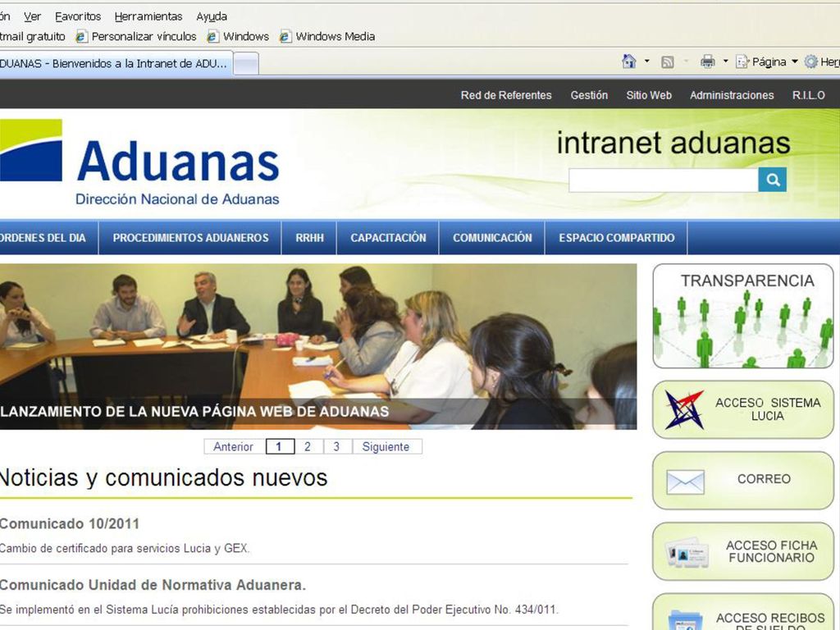
Task: Open the Ayuda menu
Action: coord(212,16)
